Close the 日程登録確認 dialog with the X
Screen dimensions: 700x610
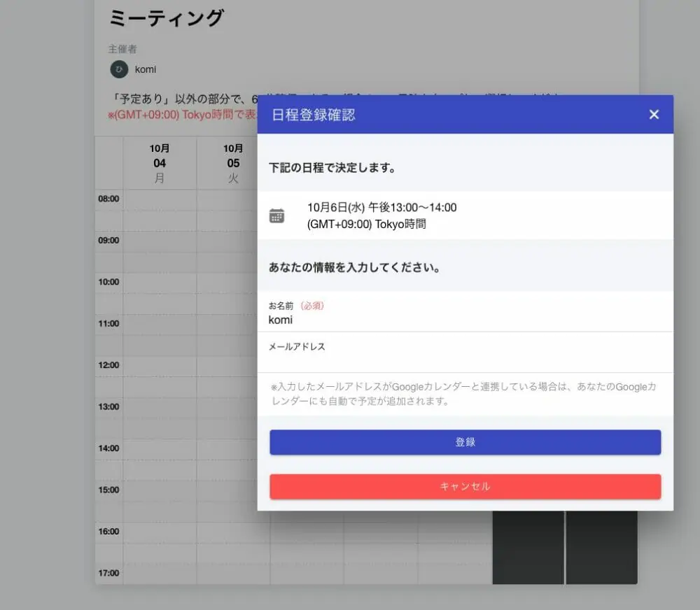654,115
